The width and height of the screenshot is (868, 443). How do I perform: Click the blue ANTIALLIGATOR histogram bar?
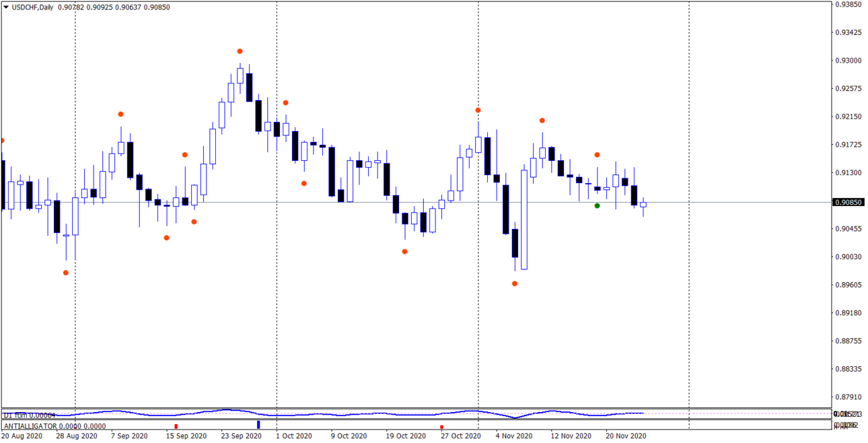pyautogui.click(x=258, y=425)
